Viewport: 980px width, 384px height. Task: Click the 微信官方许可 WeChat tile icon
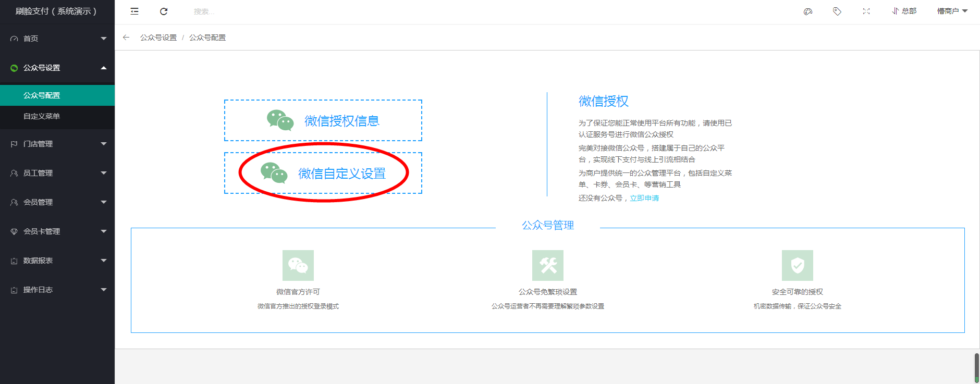tap(298, 265)
